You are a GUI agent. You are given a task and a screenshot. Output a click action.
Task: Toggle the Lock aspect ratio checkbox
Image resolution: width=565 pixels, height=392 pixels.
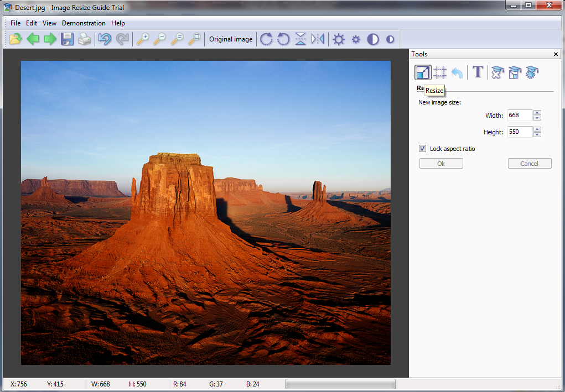click(423, 149)
